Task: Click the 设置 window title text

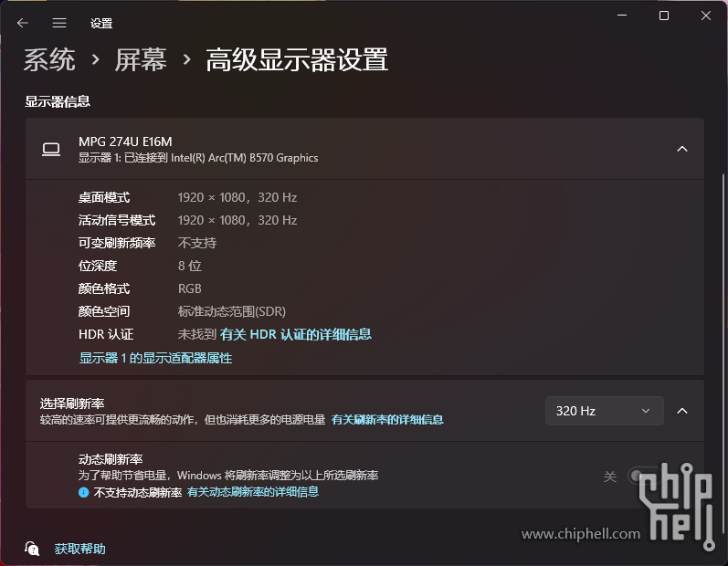Action: pos(101,23)
